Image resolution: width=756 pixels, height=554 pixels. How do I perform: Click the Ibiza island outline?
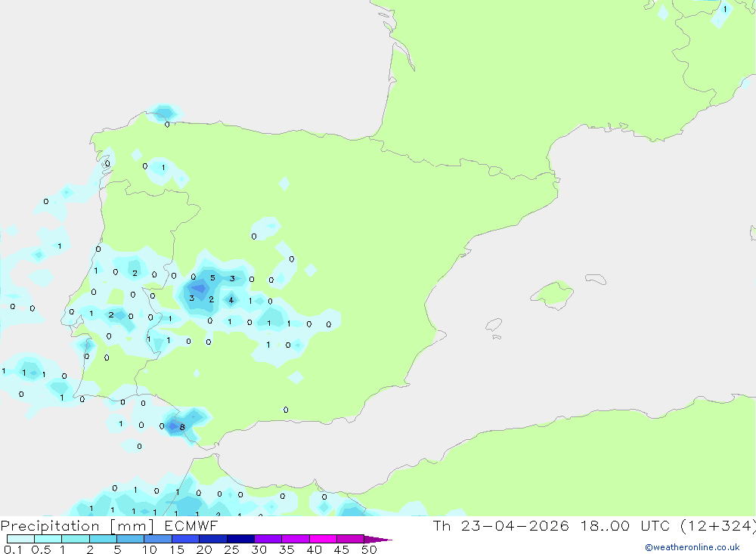coord(494,324)
